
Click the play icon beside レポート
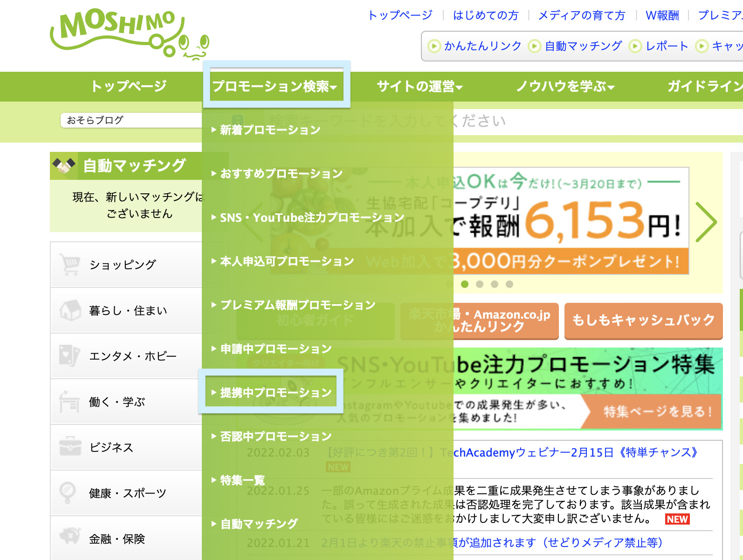[x=635, y=46]
